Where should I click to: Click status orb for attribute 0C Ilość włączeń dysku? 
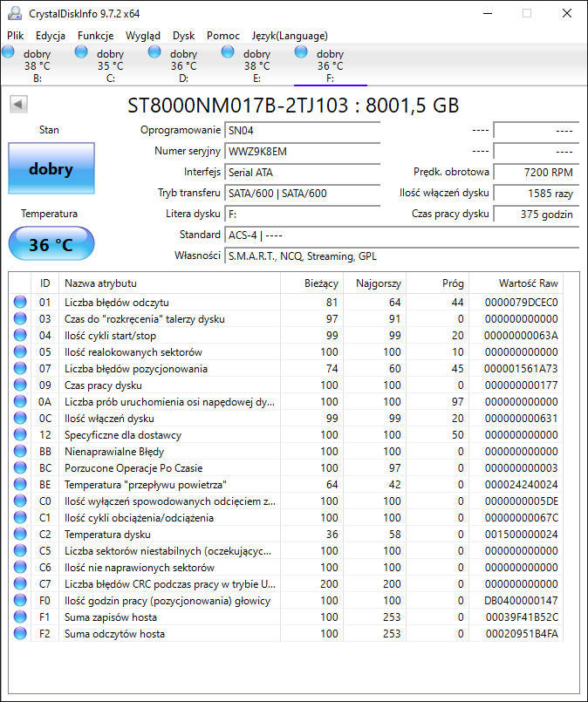pos(20,419)
